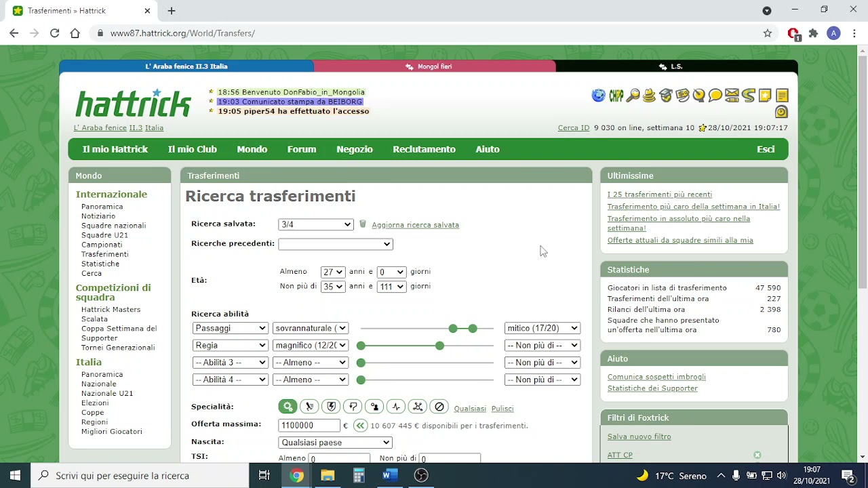This screenshot has height=488, width=868.
Task: Click the trash icon beside saved search
Action: pyautogui.click(x=363, y=224)
